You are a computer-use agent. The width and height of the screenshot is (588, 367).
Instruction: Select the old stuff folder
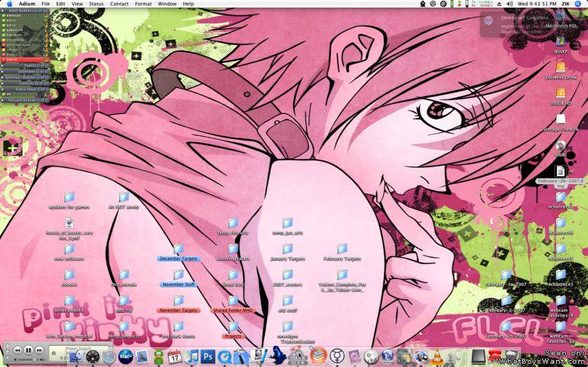288,304
